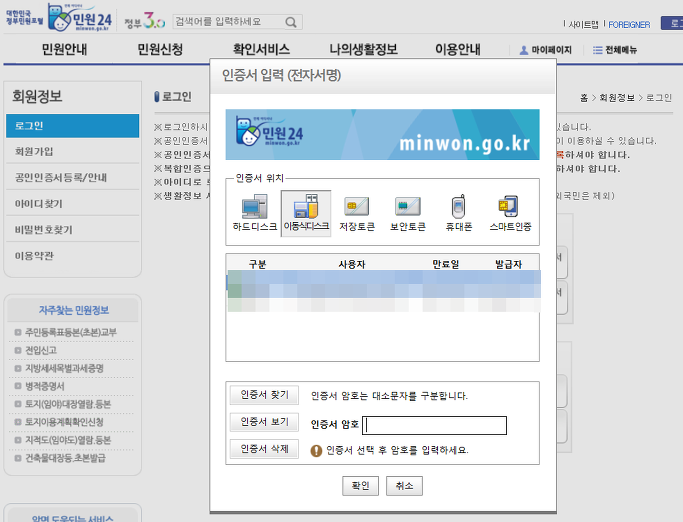This screenshot has height=522, width=683.
Task: Open 주민등록표등본(초본)교부 link
Action: 71,332
